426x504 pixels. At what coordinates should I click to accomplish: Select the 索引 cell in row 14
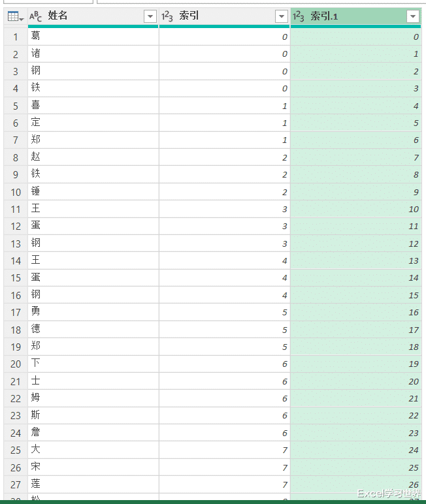[224, 260]
